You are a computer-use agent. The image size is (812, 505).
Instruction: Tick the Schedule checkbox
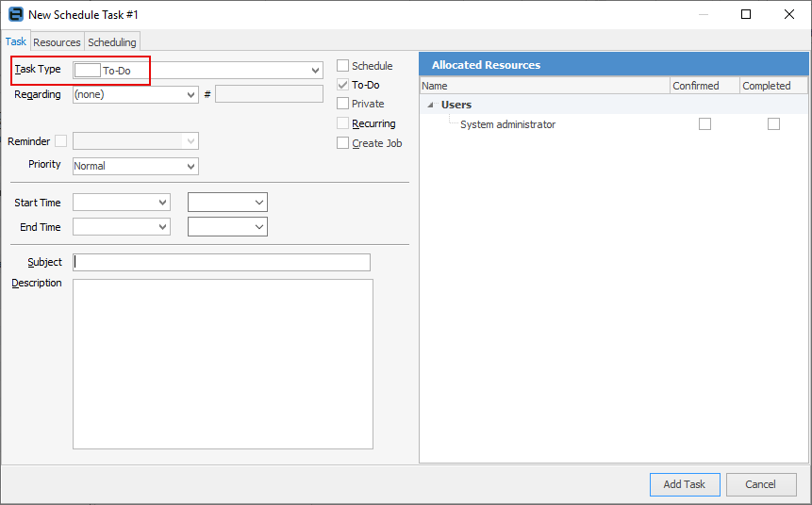(343, 66)
